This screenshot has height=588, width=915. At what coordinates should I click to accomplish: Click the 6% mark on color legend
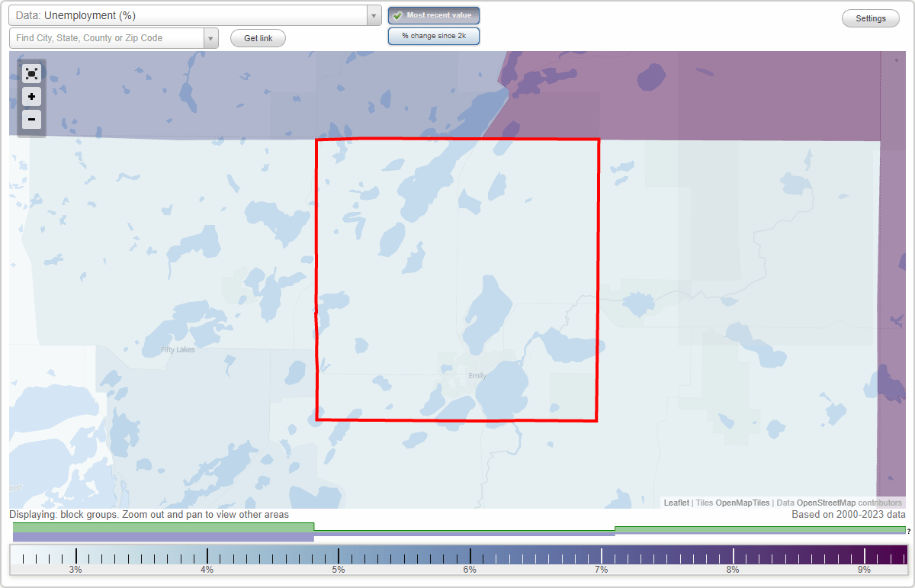click(x=470, y=570)
